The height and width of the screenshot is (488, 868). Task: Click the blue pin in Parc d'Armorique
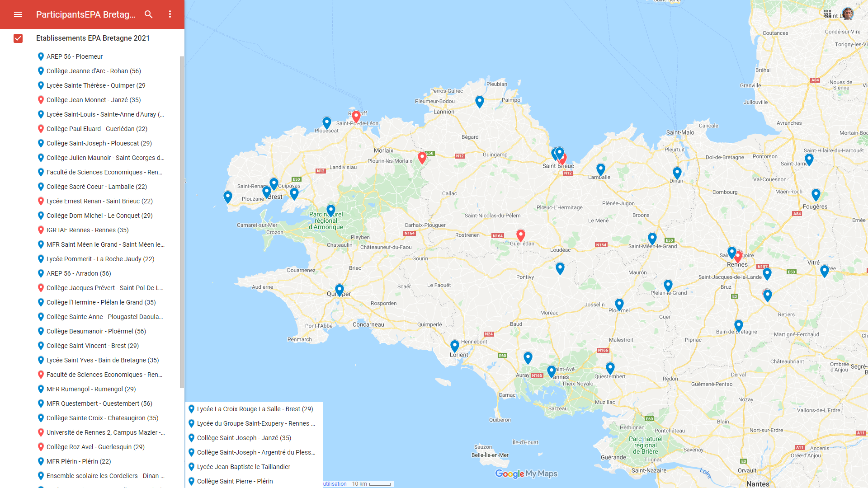[x=331, y=211]
